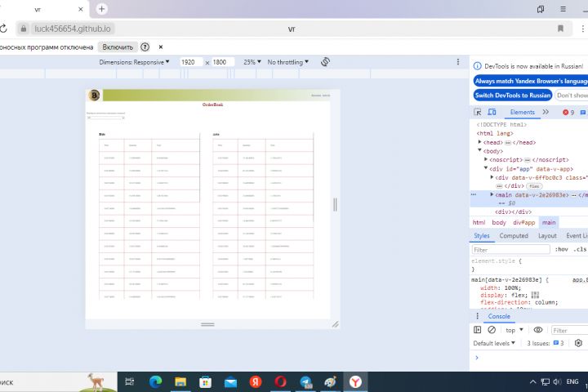The height and width of the screenshot is (392, 588).
Task: Click Switch DevTools to Russian button
Action: coord(513,96)
